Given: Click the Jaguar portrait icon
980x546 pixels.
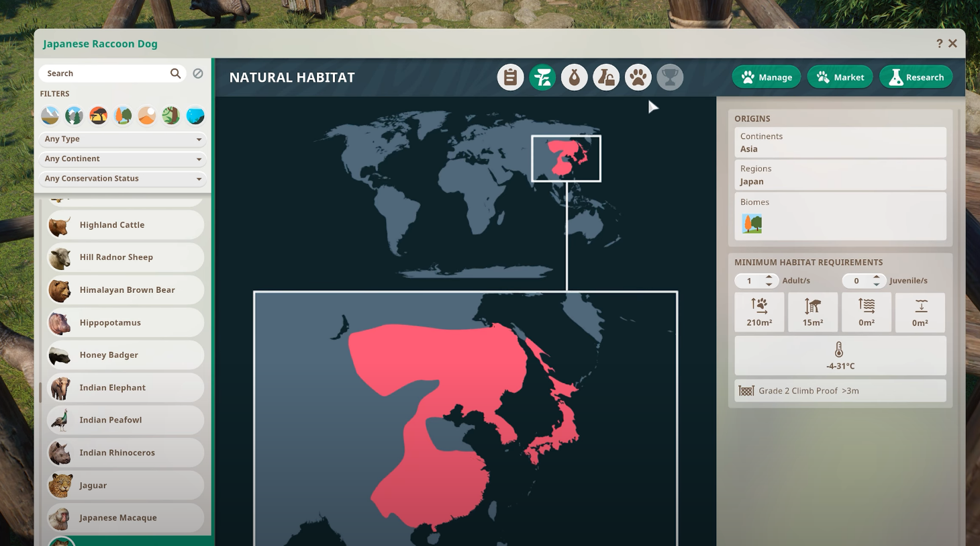Looking at the screenshot, I should pos(60,486).
